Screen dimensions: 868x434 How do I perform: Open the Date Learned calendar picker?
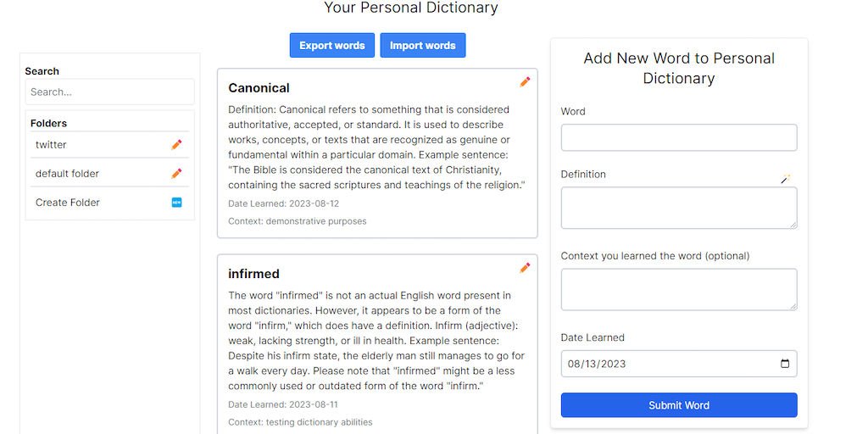click(x=785, y=364)
